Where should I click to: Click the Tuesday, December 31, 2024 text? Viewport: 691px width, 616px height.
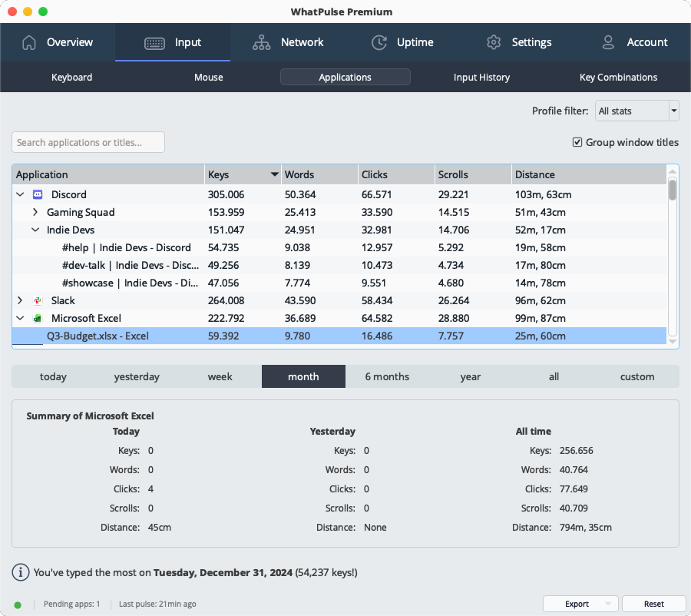223,572
